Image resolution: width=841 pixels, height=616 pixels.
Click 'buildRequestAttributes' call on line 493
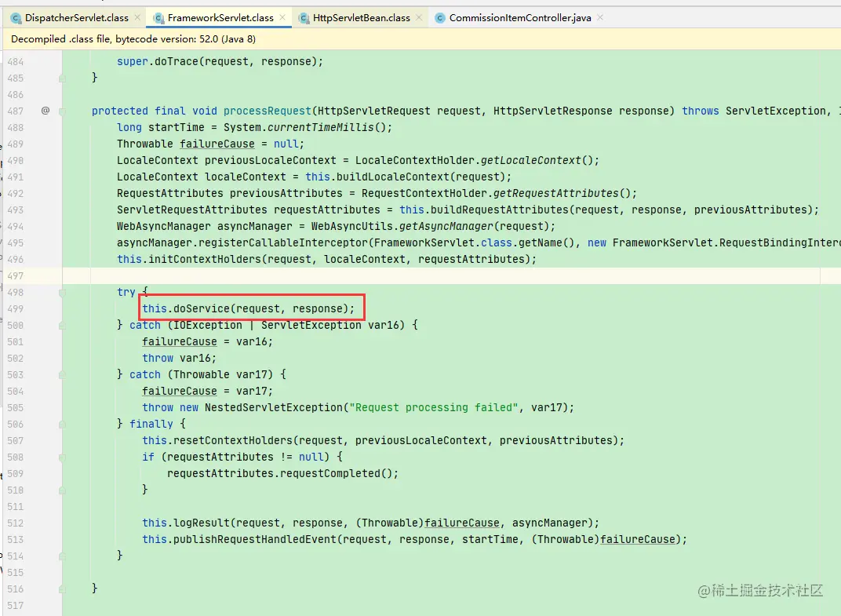coord(499,210)
